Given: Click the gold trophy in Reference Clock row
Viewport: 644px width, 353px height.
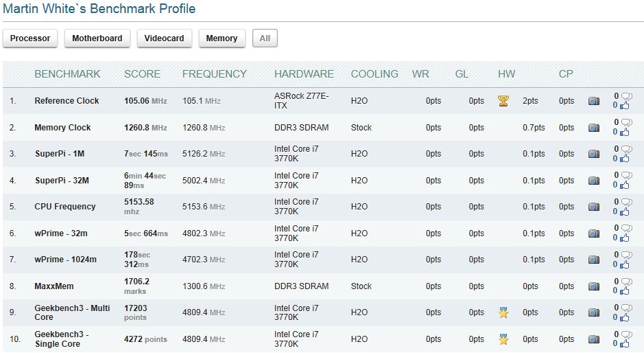Looking at the screenshot, I should [x=503, y=101].
